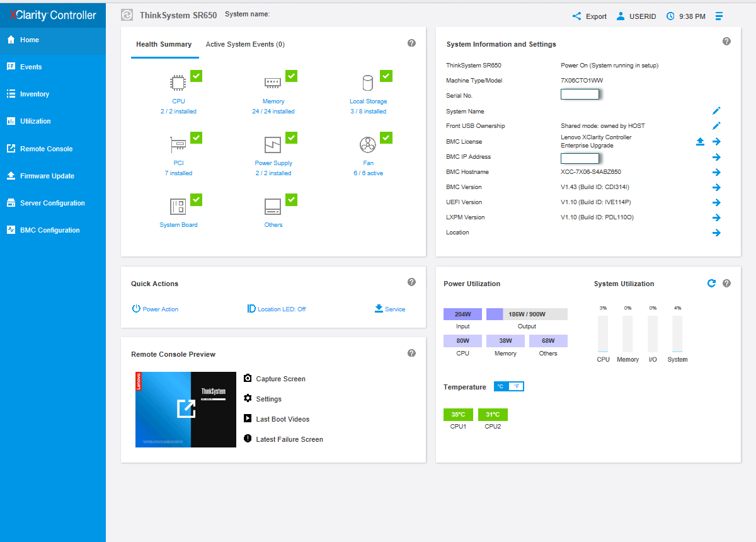The image size is (756, 542).
Task: Click the Serial No. value field
Action: point(580,95)
